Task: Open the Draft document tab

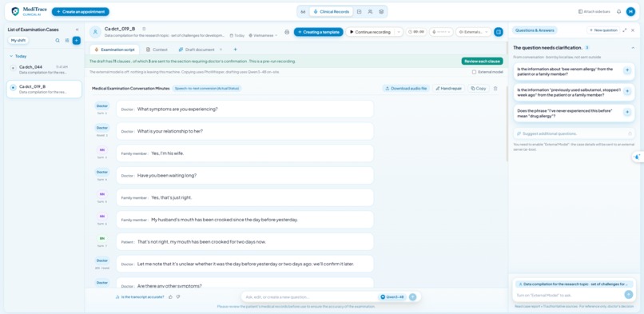Action: [x=197, y=50]
